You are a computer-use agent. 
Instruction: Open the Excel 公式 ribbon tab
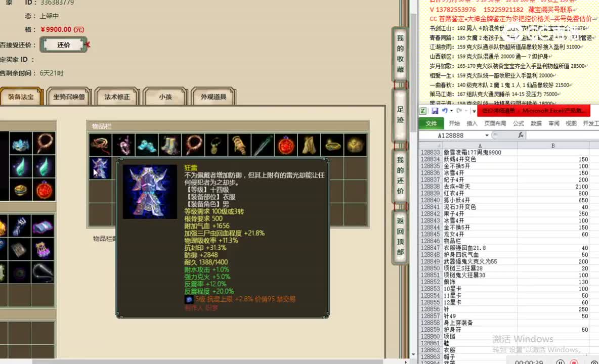(x=519, y=124)
